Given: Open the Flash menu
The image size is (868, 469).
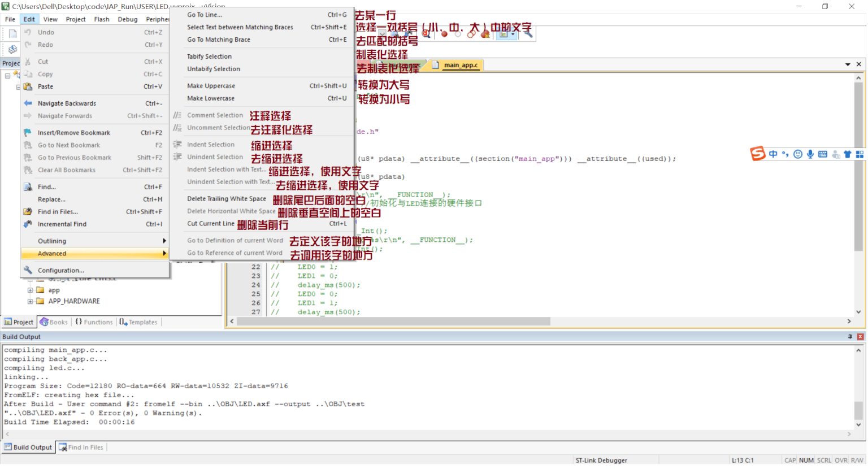Looking at the screenshot, I should (102, 19).
